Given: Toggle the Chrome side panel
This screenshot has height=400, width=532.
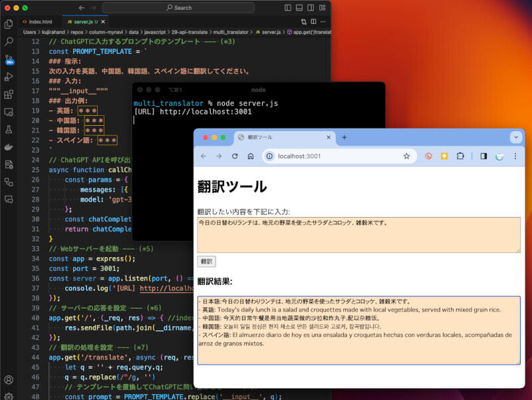Looking at the screenshot, I should (x=483, y=156).
